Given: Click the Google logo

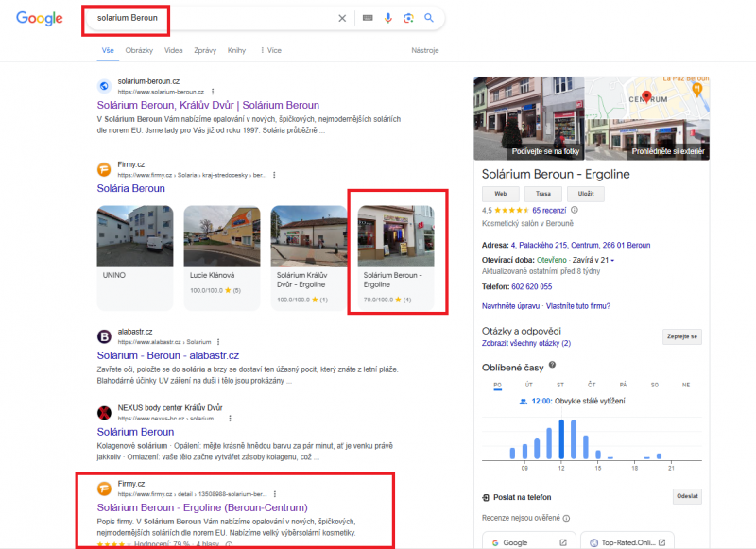Looking at the screenshot, I should [x=40, y=18].
